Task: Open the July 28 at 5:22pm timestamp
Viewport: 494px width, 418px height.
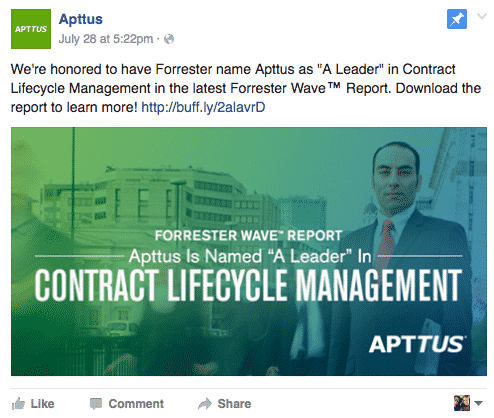Action: (x=106, y=39)
